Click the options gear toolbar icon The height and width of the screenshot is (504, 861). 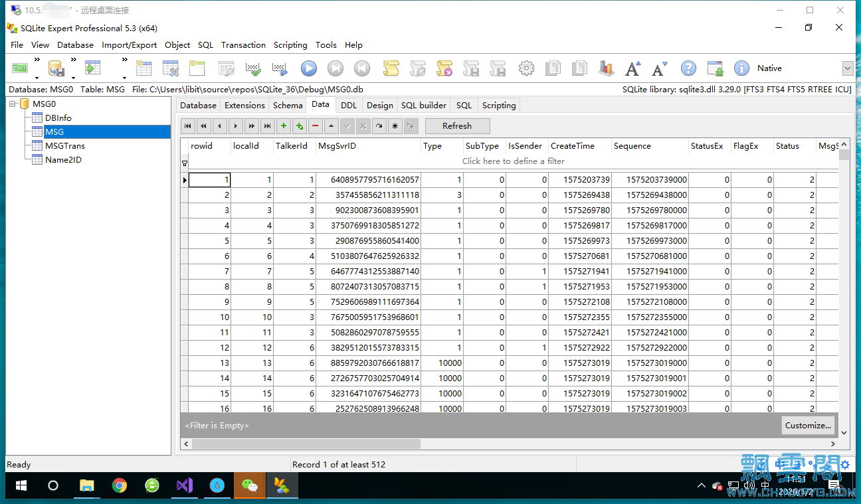coord(526,68)
